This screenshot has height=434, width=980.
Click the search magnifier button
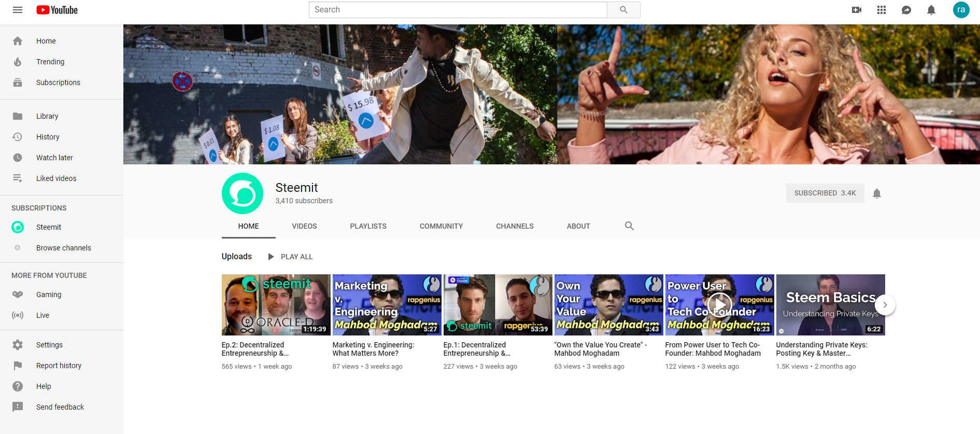pos(623,10)
